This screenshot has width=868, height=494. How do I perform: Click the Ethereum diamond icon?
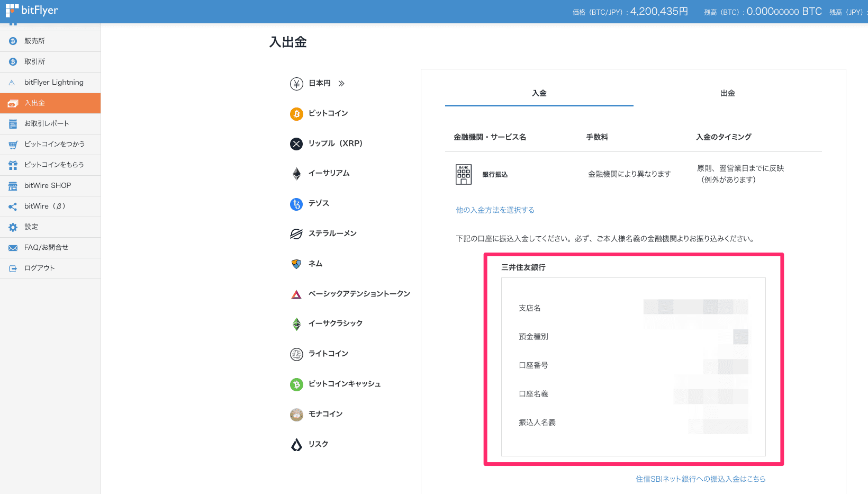[296, 174]
